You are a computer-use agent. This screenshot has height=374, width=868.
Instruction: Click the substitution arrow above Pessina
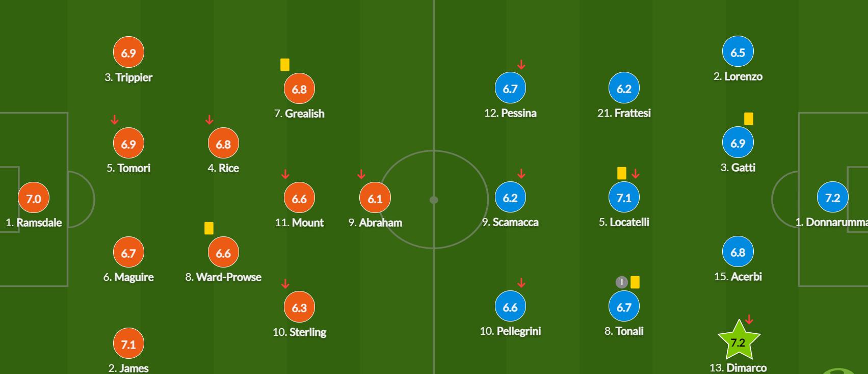[521, 65]
